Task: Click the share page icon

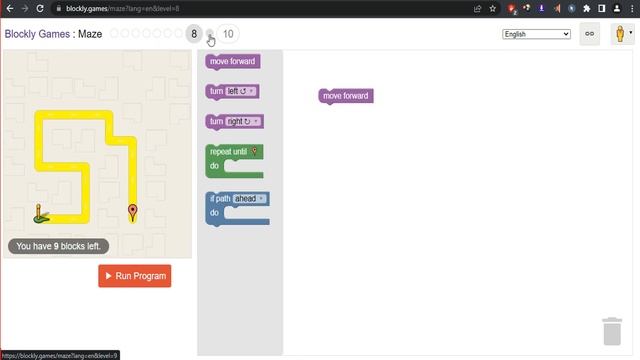Action: (477, 9)
